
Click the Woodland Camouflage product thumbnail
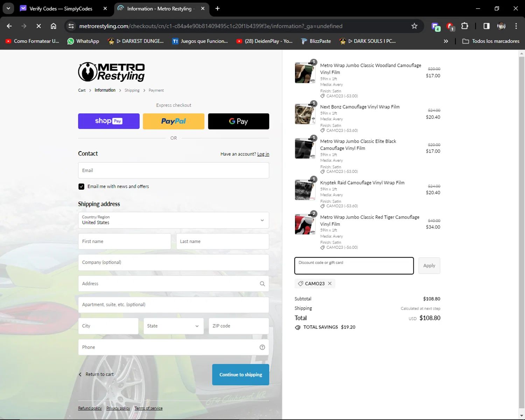click(x=305, y=73)
